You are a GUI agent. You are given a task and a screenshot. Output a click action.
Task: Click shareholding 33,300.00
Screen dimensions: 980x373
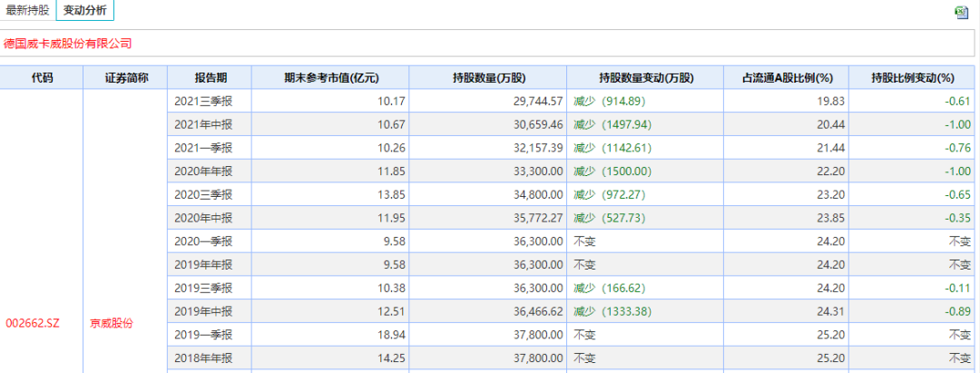(538, 172)
